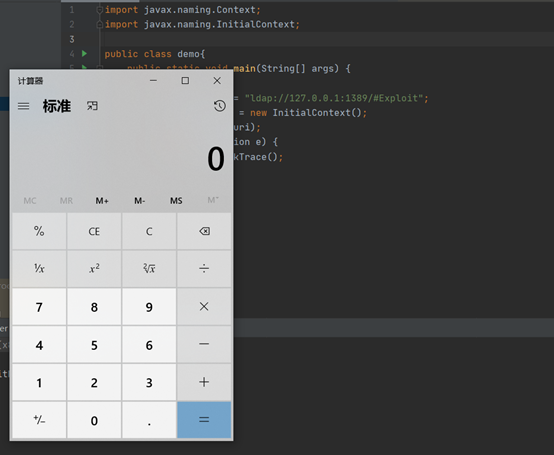Screen dimensions: 554x455
Task: Click the CE clear entry key
Action: 94,231
